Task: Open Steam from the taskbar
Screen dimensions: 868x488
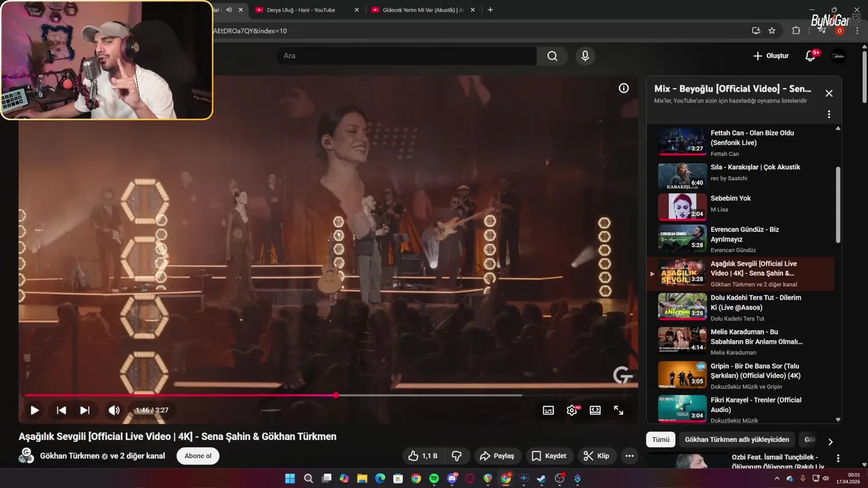Action: pyautogui.click(x=541, y=479)
